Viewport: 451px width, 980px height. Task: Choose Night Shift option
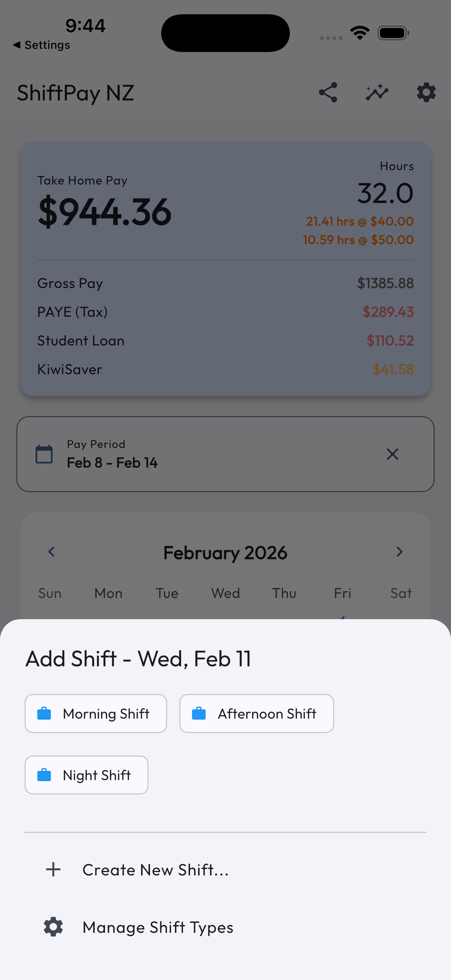pos(87,775)
